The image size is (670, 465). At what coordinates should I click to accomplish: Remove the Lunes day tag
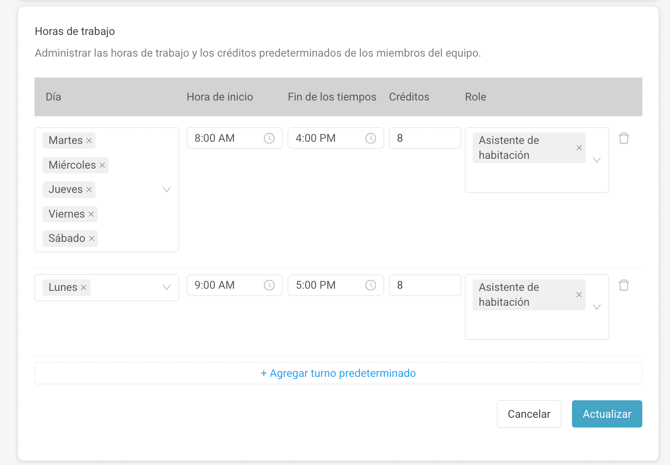[x=84, y=288]
